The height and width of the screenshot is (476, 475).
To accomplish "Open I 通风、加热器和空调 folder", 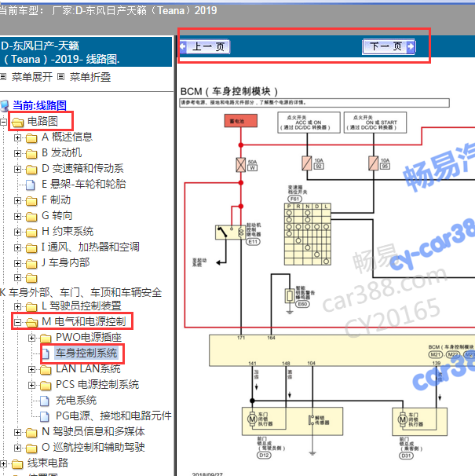I will [x=90, y=247].
